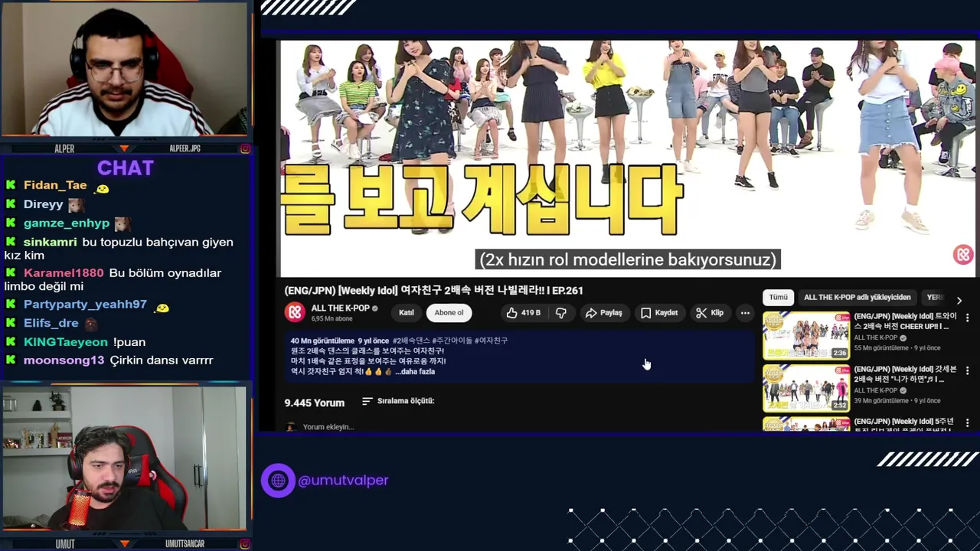
Task: Open the ALL THE K-POP channel name link under the title
Action: 340,308
